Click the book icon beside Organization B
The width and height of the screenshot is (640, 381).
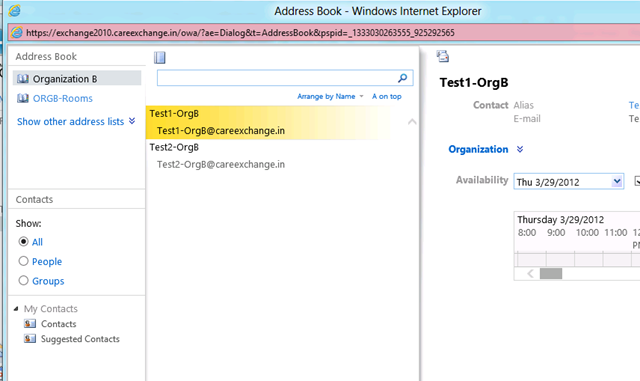[23, 78]
